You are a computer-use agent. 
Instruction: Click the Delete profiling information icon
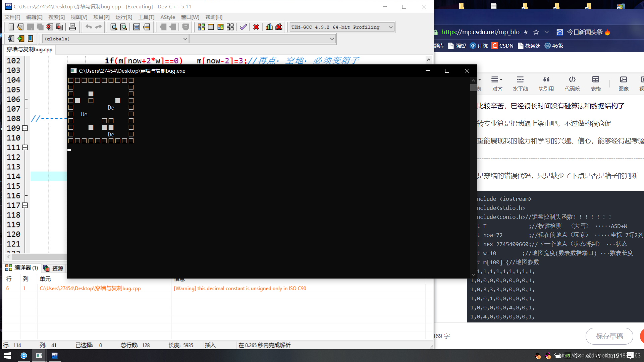click(279, 27)
